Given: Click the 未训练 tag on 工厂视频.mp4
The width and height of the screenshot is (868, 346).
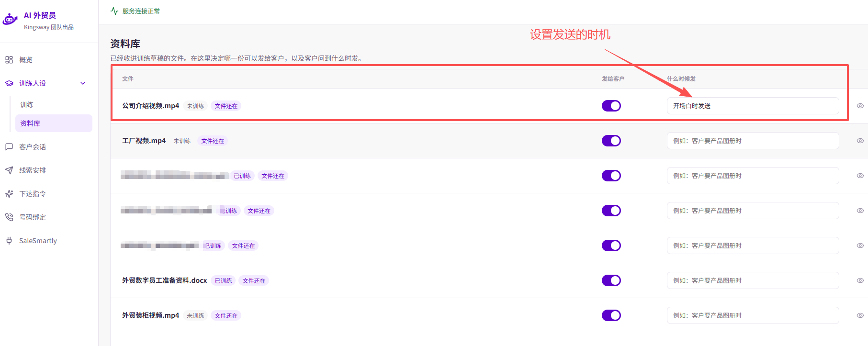Looking at the screenshot, I should tap(182, 141).
